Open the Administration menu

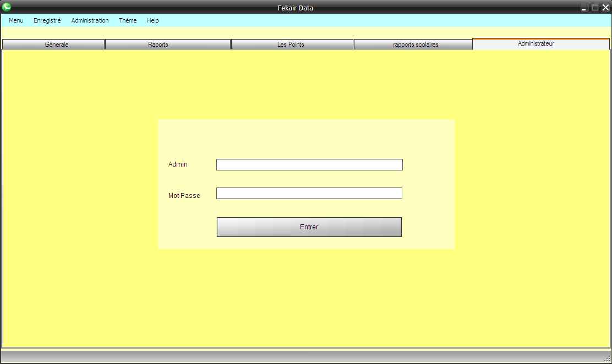[x=90, y=20]
